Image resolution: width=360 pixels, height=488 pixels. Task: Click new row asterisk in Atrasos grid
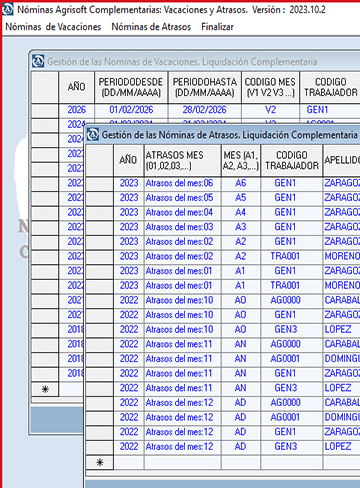click(99, 463)
